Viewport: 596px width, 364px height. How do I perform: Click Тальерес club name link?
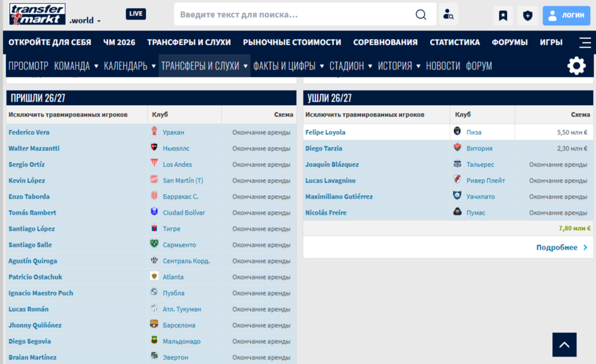click(x=481, y=165)
